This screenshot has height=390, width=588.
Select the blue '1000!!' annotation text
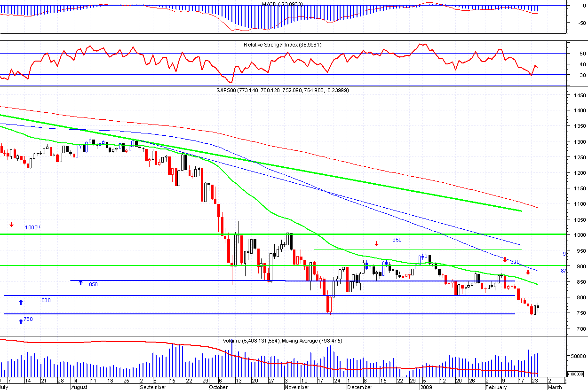click(x=32, y=227)
